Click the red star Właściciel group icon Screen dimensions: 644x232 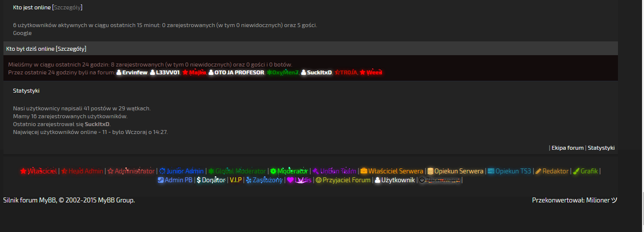tap(23, 171)
